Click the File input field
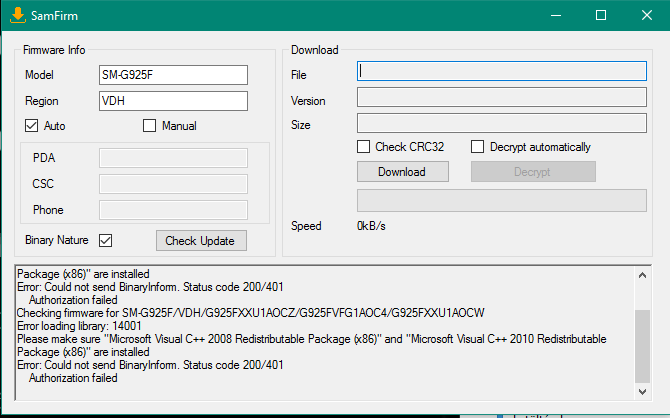 pos(502,71)
